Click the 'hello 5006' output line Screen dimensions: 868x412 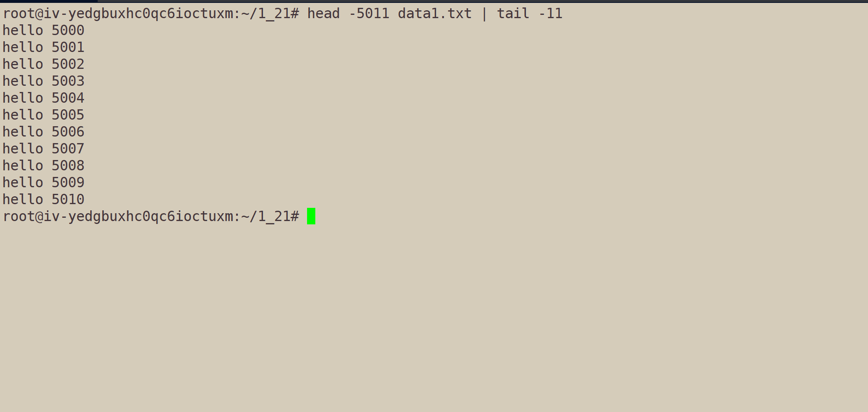(x=43, y=132)
